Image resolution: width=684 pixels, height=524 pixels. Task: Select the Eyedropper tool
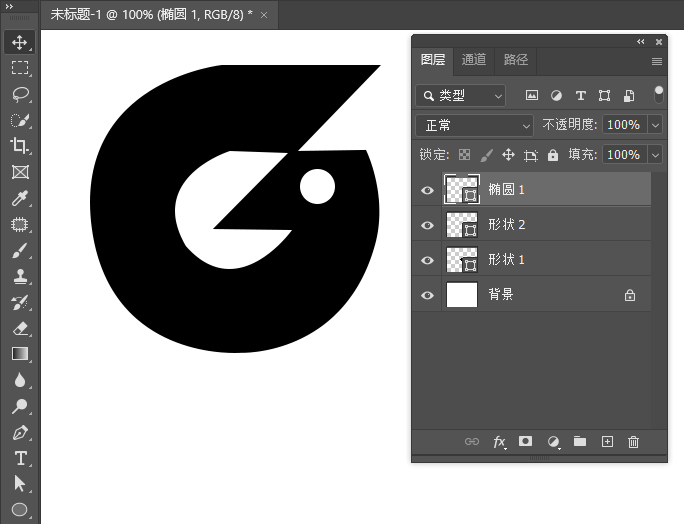click(x=20, y=198)
